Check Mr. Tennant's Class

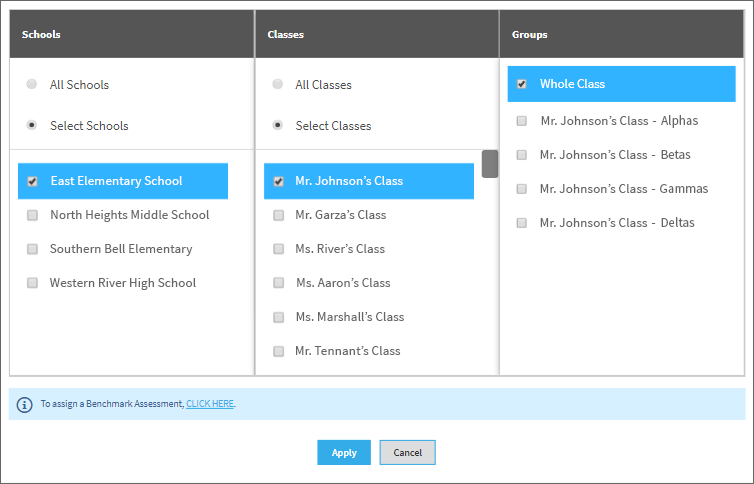click(x=278, y=351)
